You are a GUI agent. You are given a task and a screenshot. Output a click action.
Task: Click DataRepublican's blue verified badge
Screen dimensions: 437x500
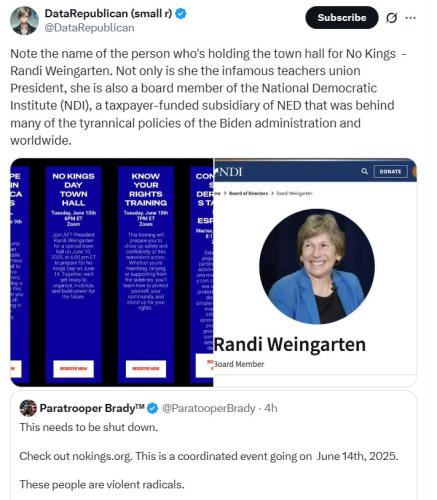(x=181, y=14)
